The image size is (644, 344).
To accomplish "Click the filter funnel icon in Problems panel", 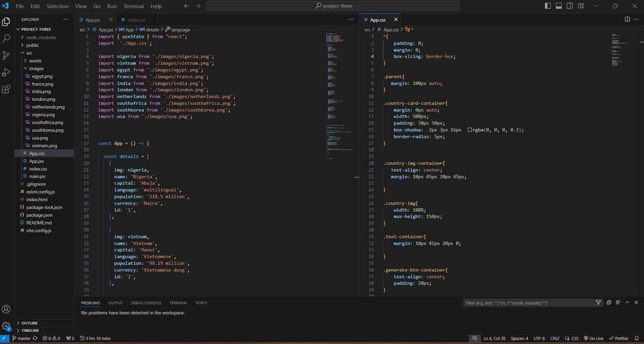I will click(598, 303).
